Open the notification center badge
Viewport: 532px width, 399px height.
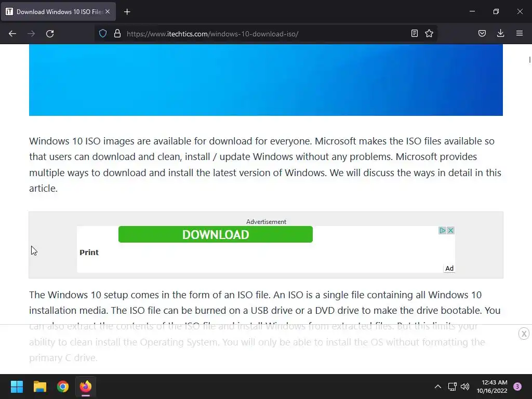pos(517,387)
